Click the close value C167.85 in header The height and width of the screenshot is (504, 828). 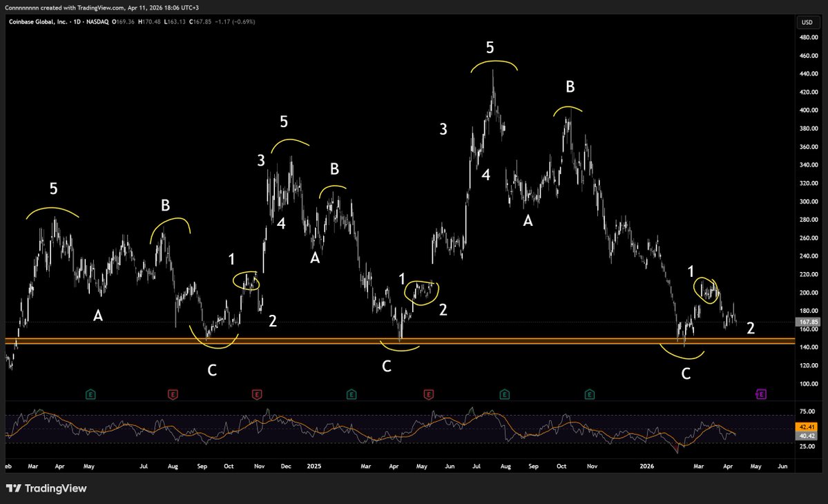point(200,21)
